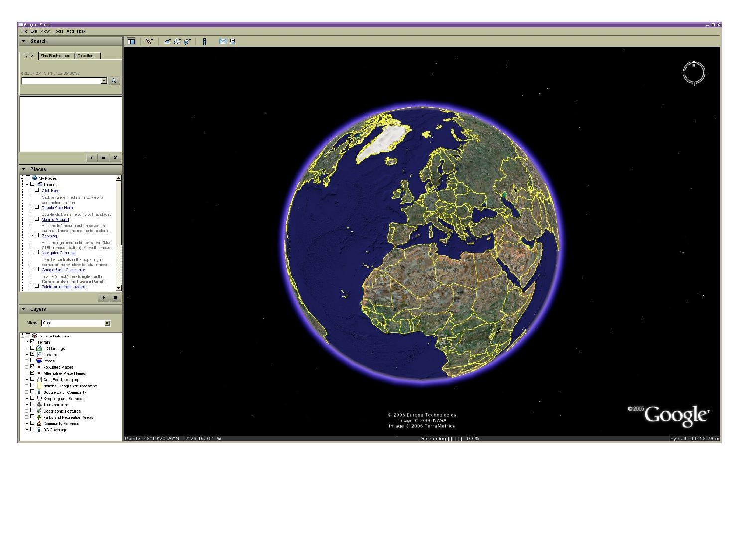Screen dimensions: 747x560
Task: Expand the Populated Places tree node
Action: [27, 367]
